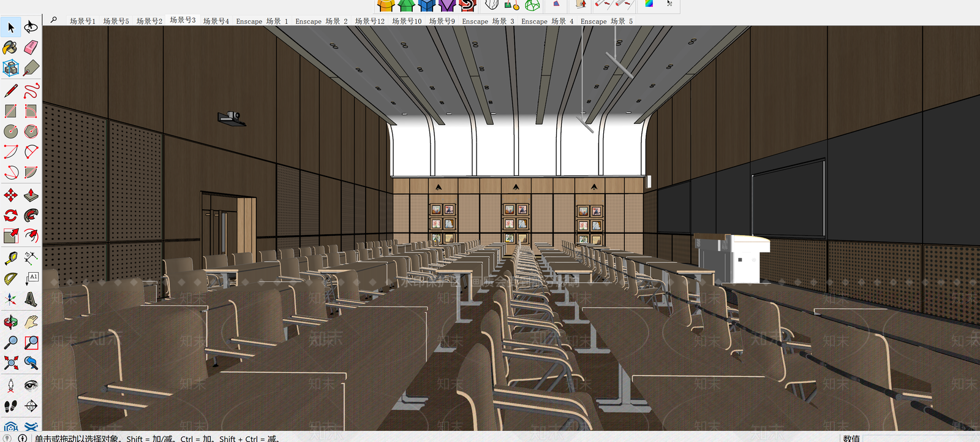
Task: Open the Enscape 场景 1 tab
Action: (262, 21)
